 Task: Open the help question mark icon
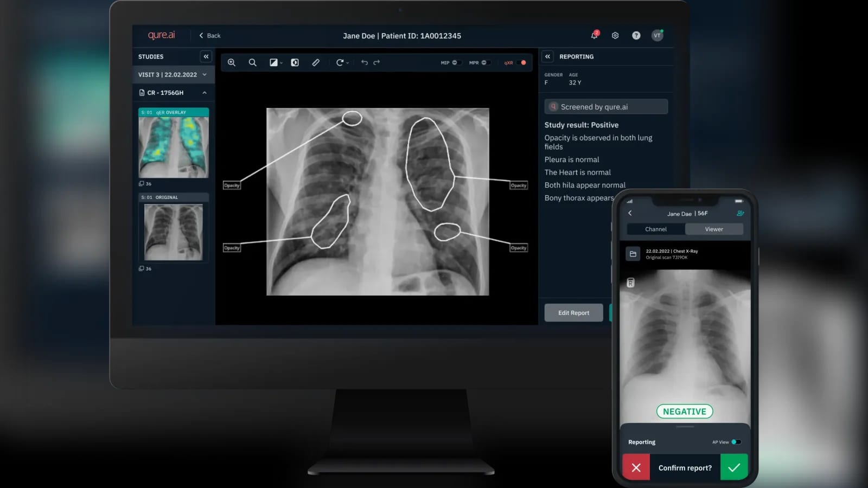pos(636,35)
